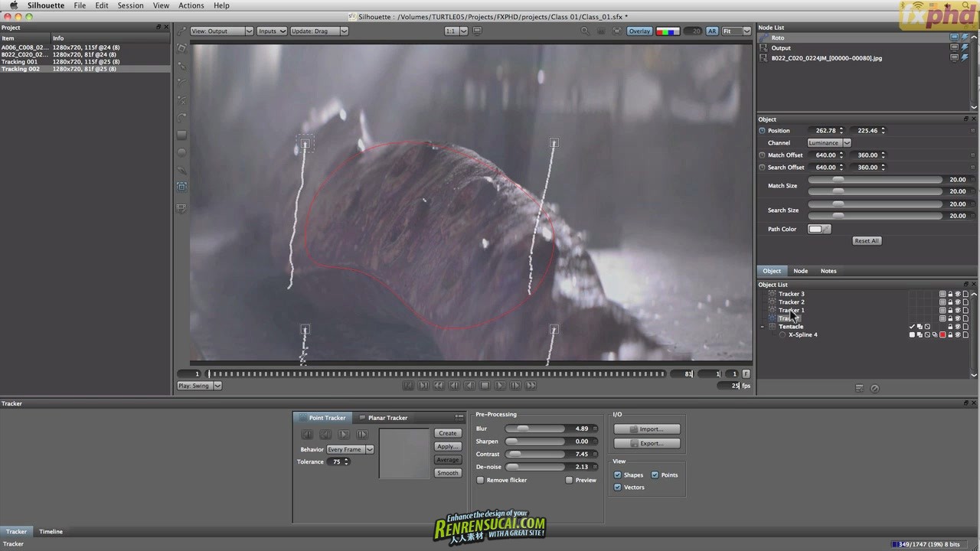Open the Fit zoom dropdown

click(x=736, y=31)
